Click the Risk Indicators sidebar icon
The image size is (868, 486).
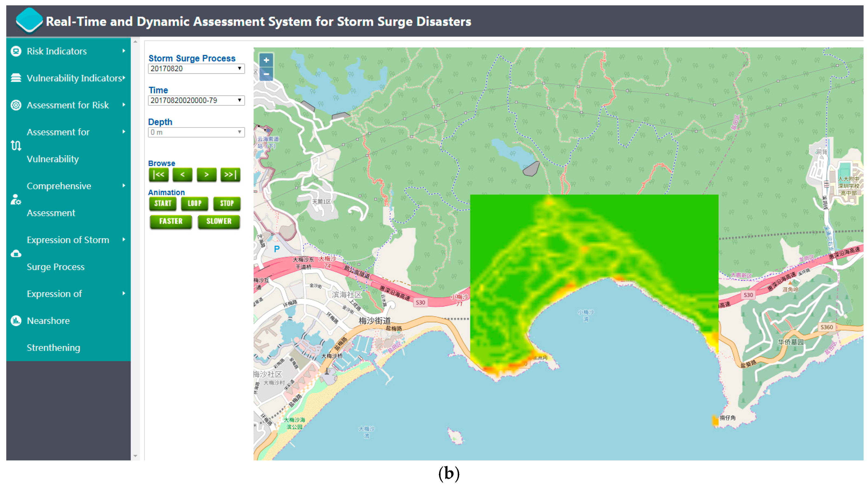pos(16,51)
